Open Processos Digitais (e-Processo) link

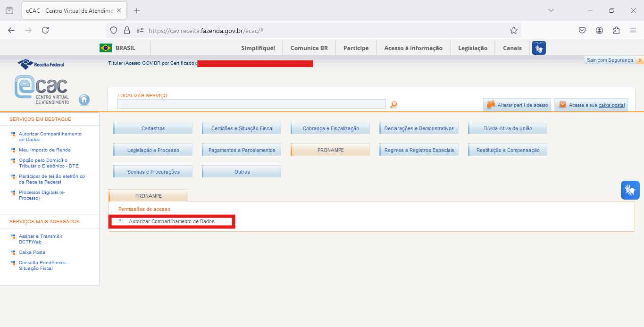(42, 195)
